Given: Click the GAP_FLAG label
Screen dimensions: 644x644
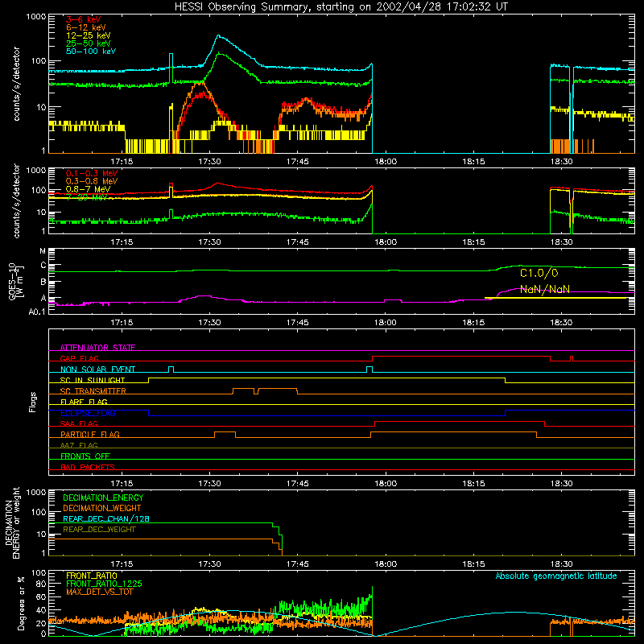Looking at the screenshot, I should [x=79, y=358].
